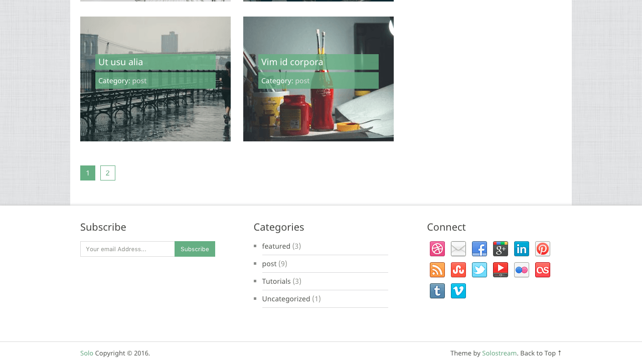Screen dimensions: 642x364
Task: Go to pagination page 2
Action: (x=108, y=173)
